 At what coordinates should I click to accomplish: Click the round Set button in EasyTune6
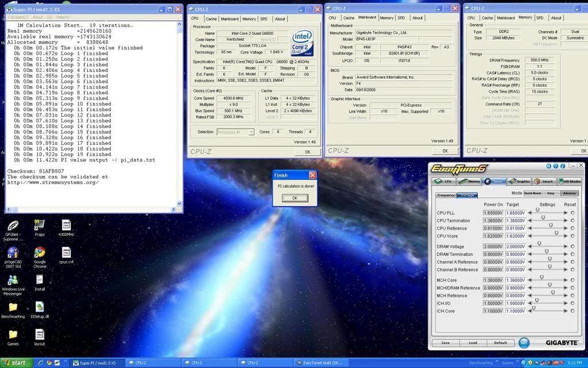click(524, 343)
